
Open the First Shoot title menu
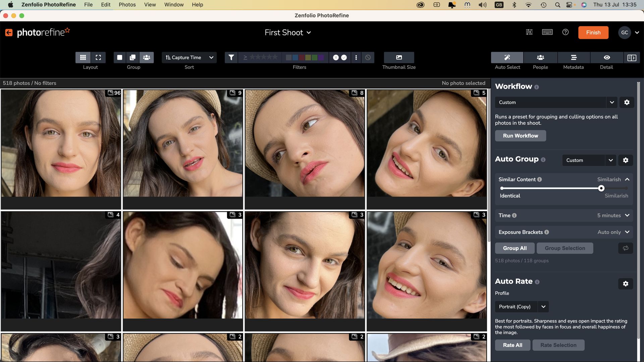(x=288, y=33)
